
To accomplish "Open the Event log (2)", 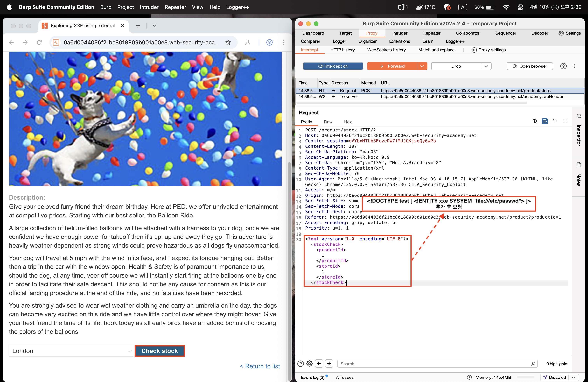I will coord(312,377).
